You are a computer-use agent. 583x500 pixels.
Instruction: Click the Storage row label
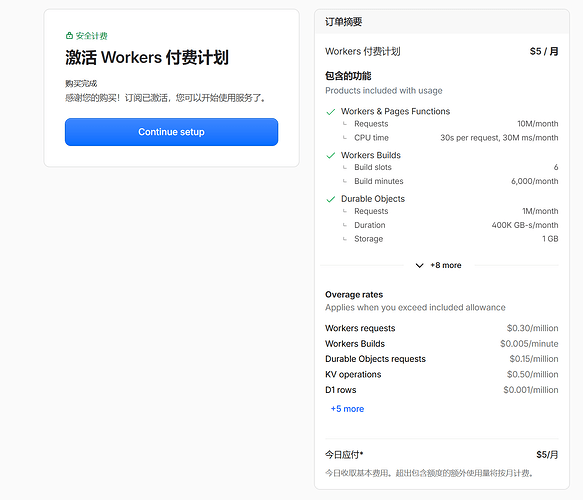tap(368, 239)
